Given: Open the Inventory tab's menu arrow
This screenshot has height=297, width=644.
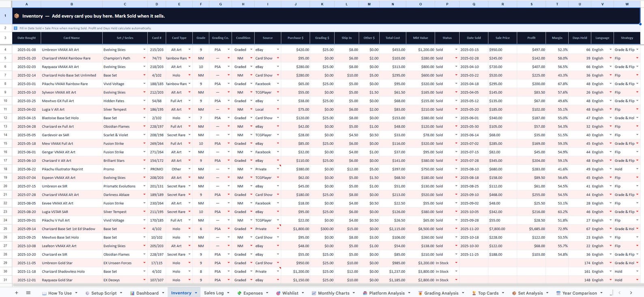Looking at the screenshot, I should coord(196,293).
